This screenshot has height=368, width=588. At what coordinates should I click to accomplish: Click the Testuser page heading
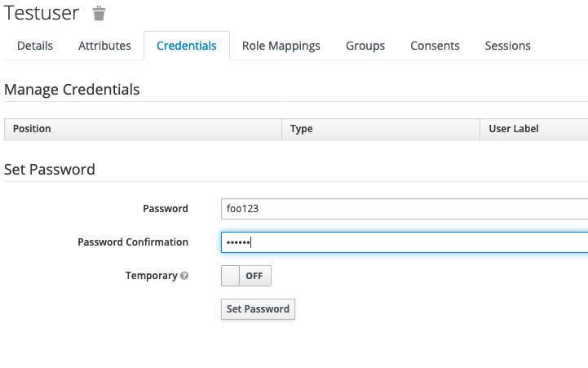[x=42, y=13]
